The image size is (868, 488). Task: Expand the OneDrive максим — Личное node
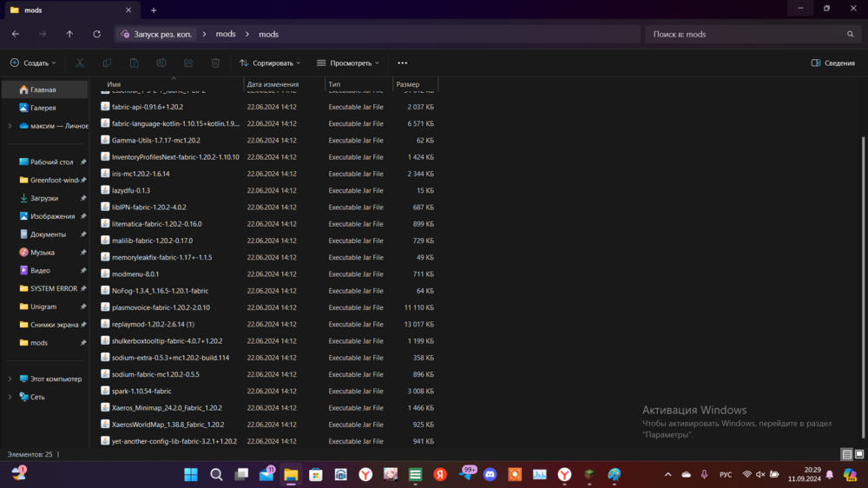pos(10,126)
